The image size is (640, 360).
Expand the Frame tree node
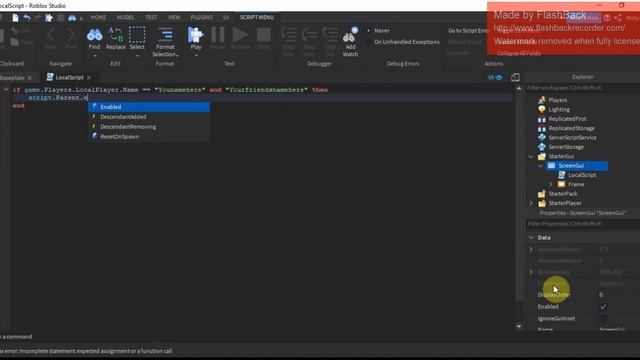point(550,184)
